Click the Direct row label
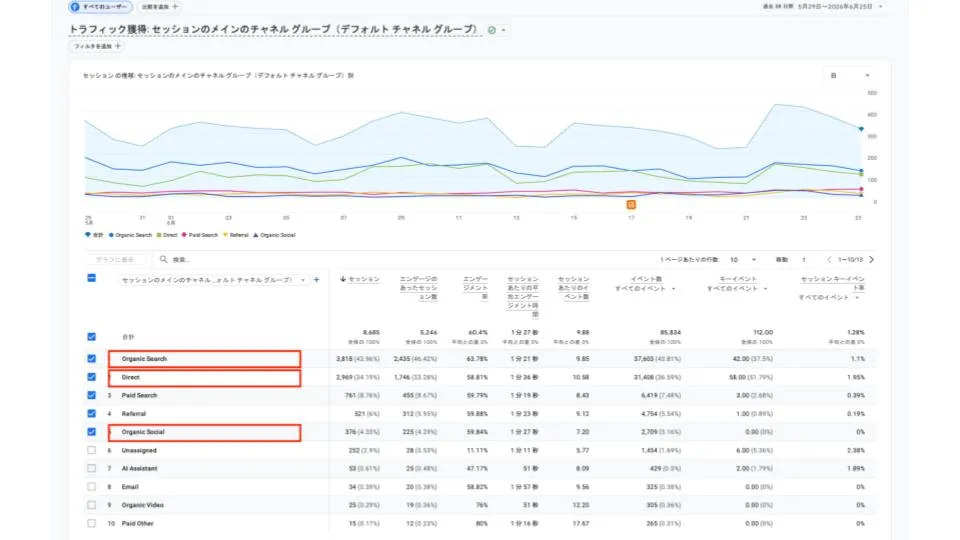Image resolution: width=960 pixels, height=540 pixels. pos(130,377)
